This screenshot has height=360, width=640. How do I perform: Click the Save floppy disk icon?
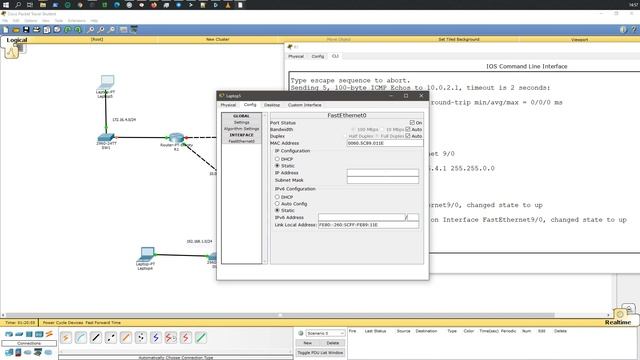pos(26,29)
